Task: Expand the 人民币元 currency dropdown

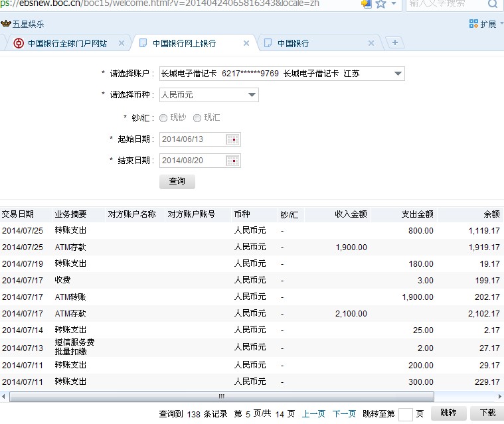Action: (252, 95)
